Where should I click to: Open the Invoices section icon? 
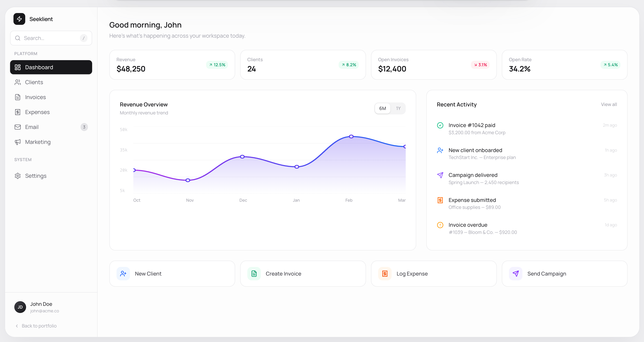[17, 97]
